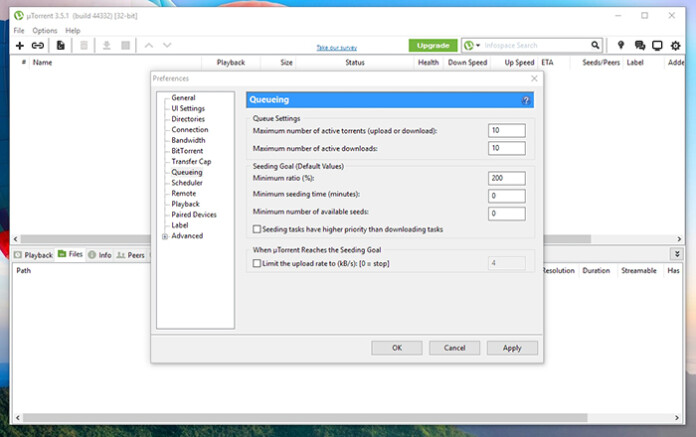
Task: Click Move Down Queue arrow icon
Action: (x=167, y=45)
